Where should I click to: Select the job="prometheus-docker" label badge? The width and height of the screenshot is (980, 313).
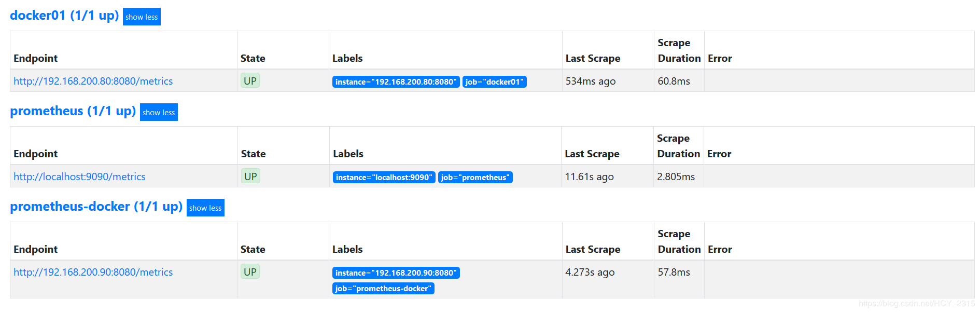click(x=383, y=289)
